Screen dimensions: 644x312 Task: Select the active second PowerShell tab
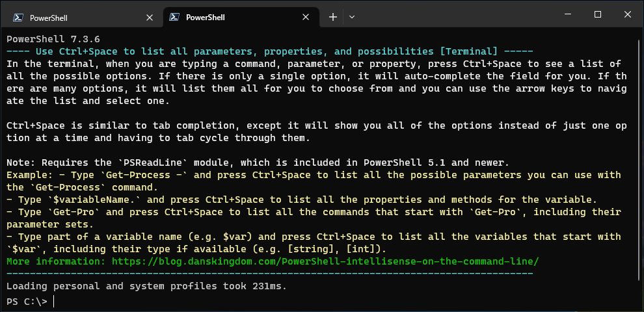click(241, 18)
